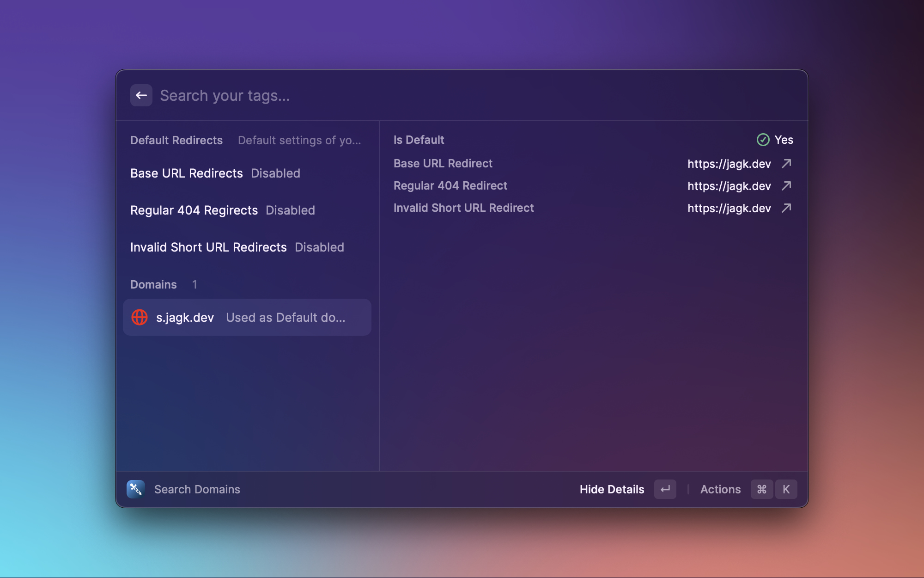Click the K key shortcut badge
924x578 pixels.
point(786,489)
